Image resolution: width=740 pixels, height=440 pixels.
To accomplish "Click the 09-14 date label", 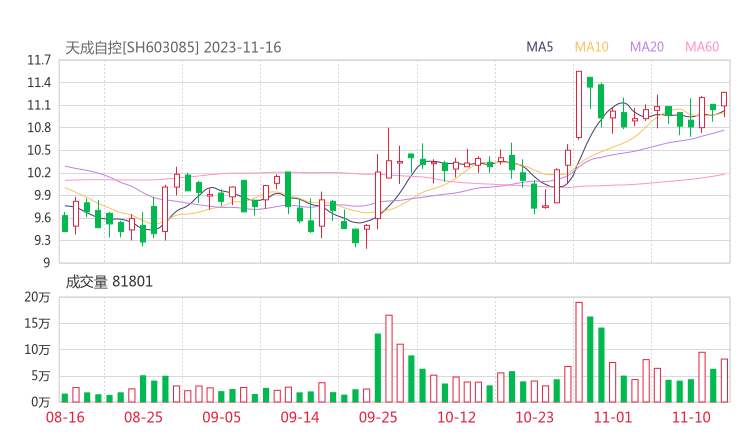I will point(300,418).
